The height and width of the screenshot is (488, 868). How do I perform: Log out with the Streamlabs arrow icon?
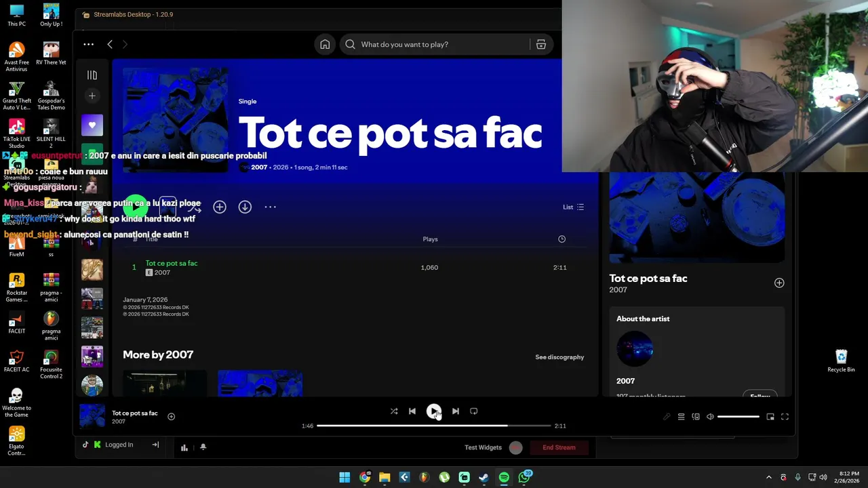[155, 445]
